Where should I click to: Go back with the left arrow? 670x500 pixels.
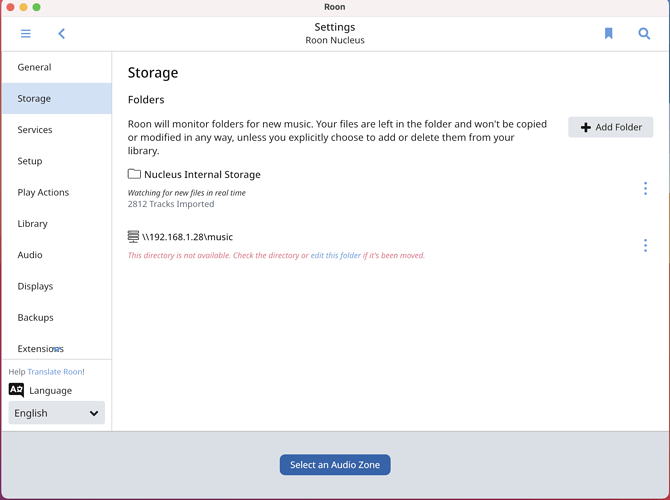pos(62,34)
